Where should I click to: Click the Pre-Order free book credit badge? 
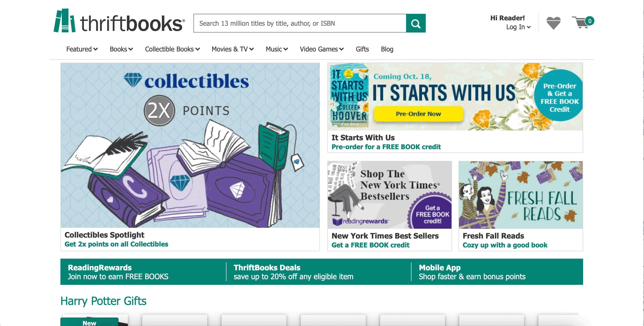[559, 98]
